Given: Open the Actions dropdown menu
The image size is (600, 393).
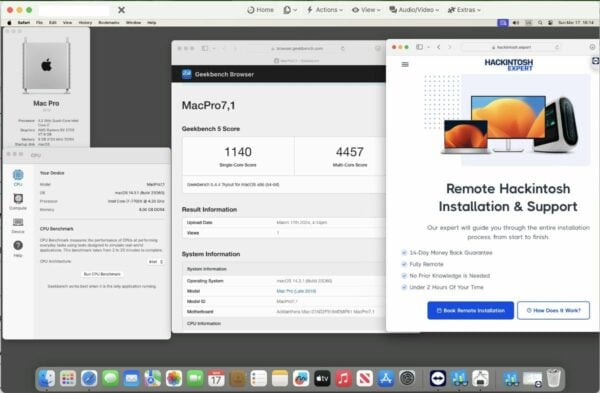Looking at the screenshot, I should (324, 10).
